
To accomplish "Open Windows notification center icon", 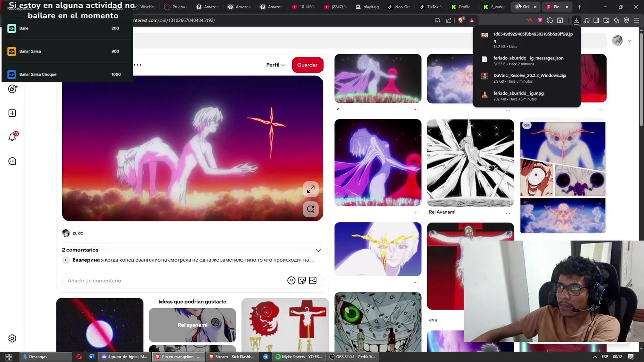I will click(631, 357).
